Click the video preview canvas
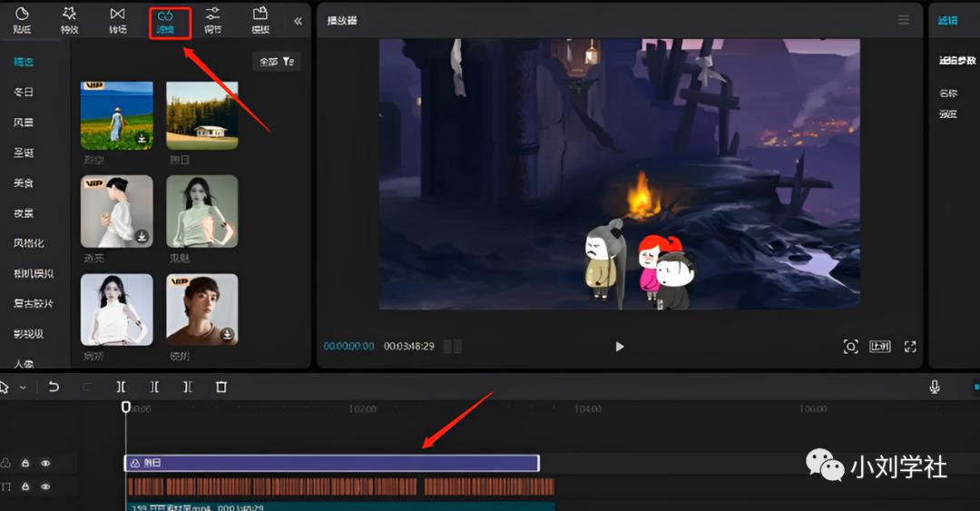Screen dimensions: 980x511 pos(620,174)
